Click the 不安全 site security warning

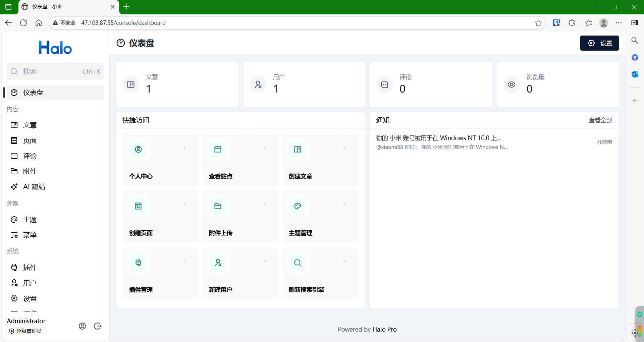[64, 23]
